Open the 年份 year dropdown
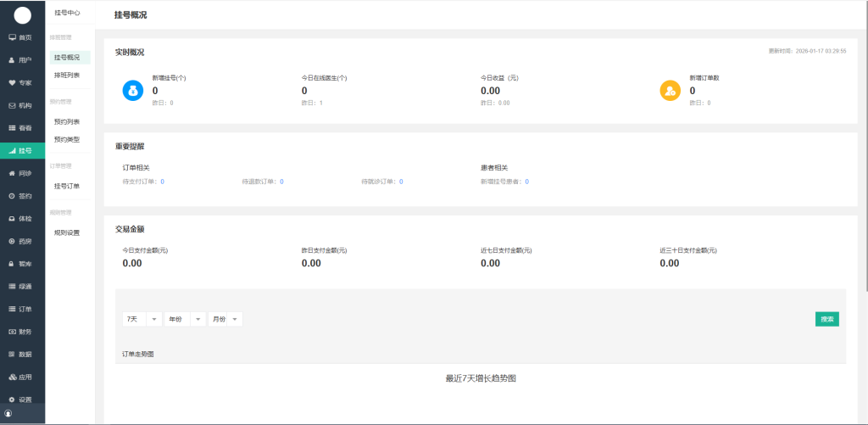The width and height of the screenshot is (868, 425). (x=186, y=319)
